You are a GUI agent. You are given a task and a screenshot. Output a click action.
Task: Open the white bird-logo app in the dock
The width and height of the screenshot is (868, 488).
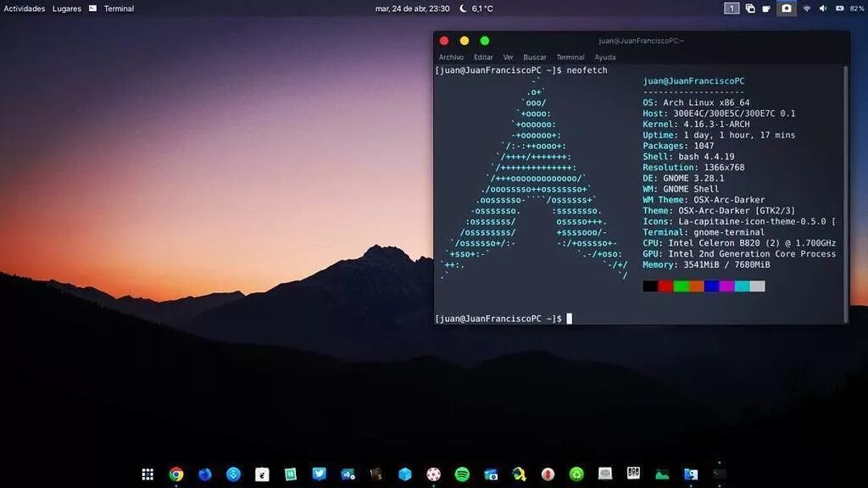[x=262, y=474]
